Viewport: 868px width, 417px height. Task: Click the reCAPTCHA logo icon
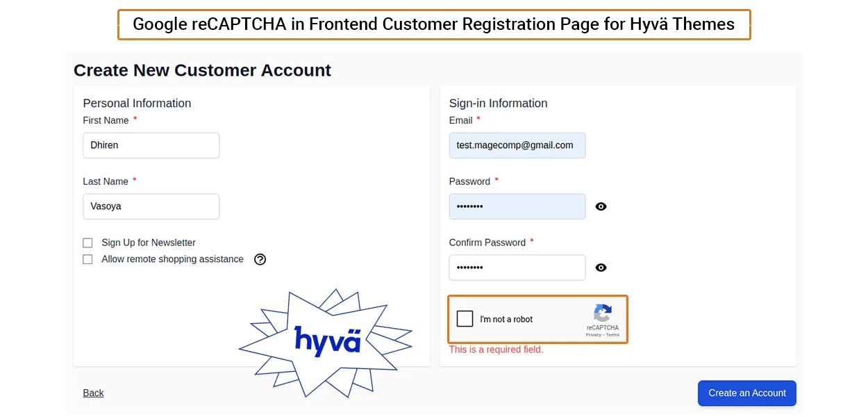pyautogui.click(x=602, y=313)
